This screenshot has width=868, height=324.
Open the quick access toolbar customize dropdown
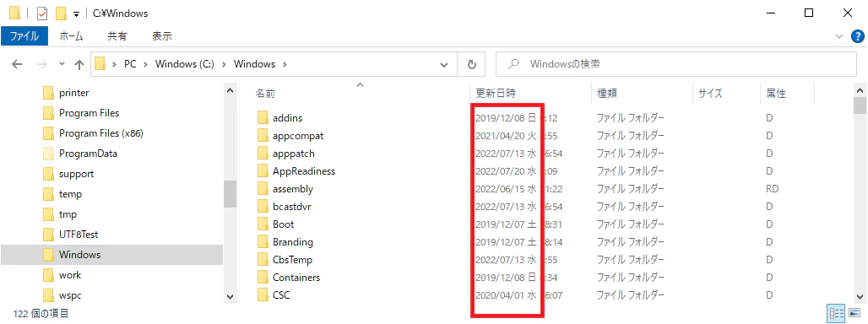coord(76,13)
